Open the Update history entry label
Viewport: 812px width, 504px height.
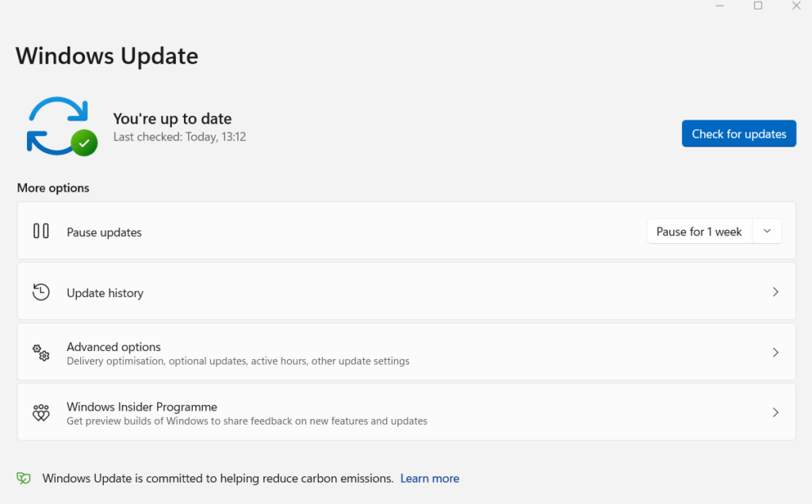(x=105, y=293)
